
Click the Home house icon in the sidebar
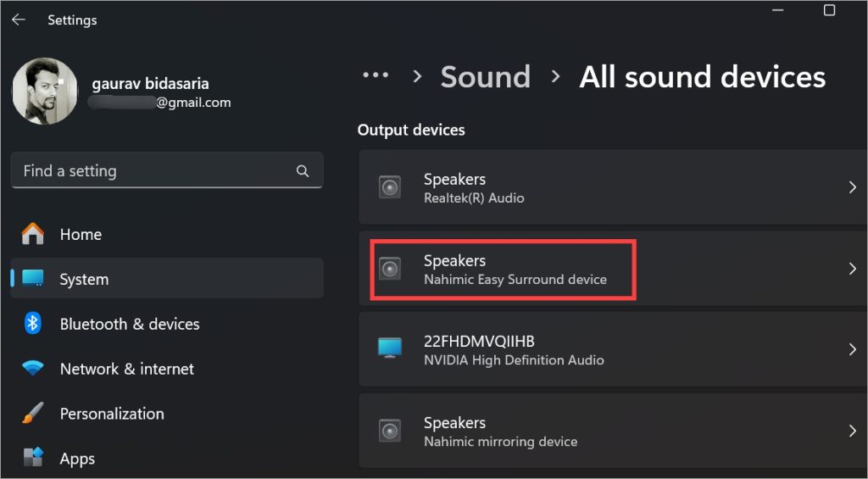pyautogui.click(x=33, y=234)
